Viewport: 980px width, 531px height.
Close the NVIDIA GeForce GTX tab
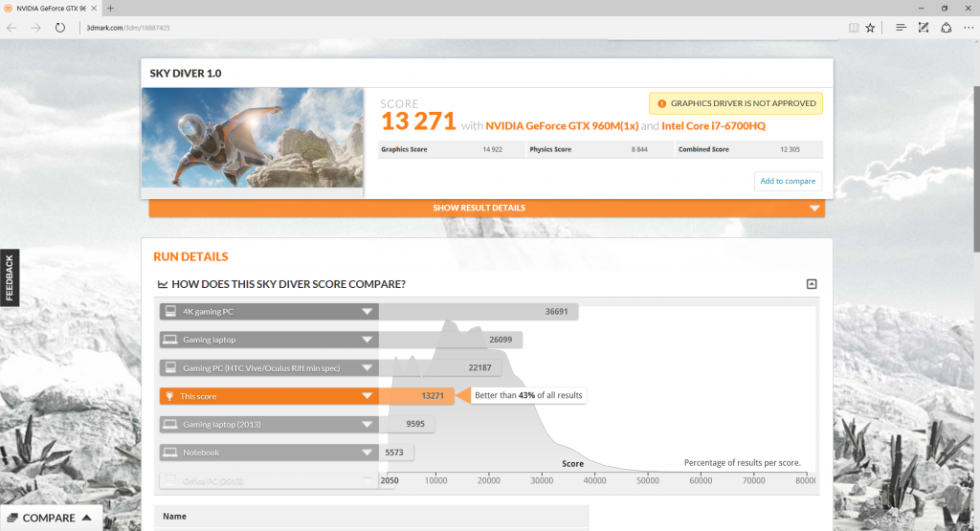(x=94, y=8)
